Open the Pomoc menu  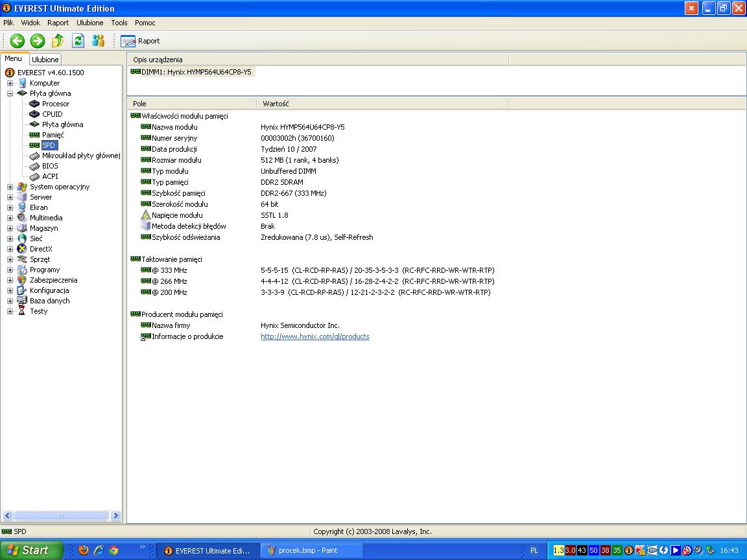point(145,23)
